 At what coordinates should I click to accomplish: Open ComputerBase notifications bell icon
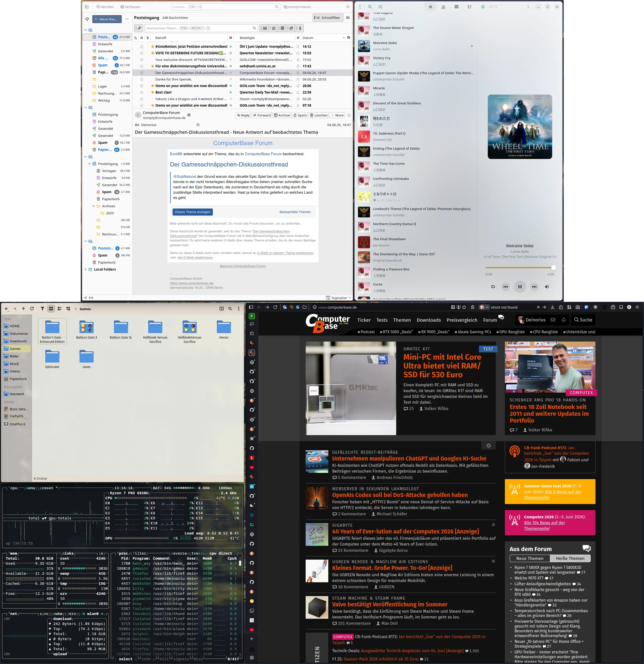(x=564, y=320)
